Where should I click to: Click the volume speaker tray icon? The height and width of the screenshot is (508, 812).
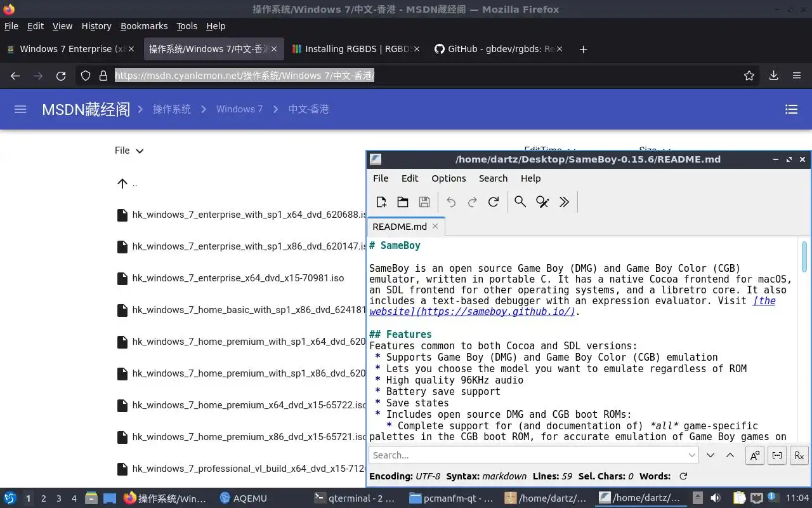(x=716, y=498)
